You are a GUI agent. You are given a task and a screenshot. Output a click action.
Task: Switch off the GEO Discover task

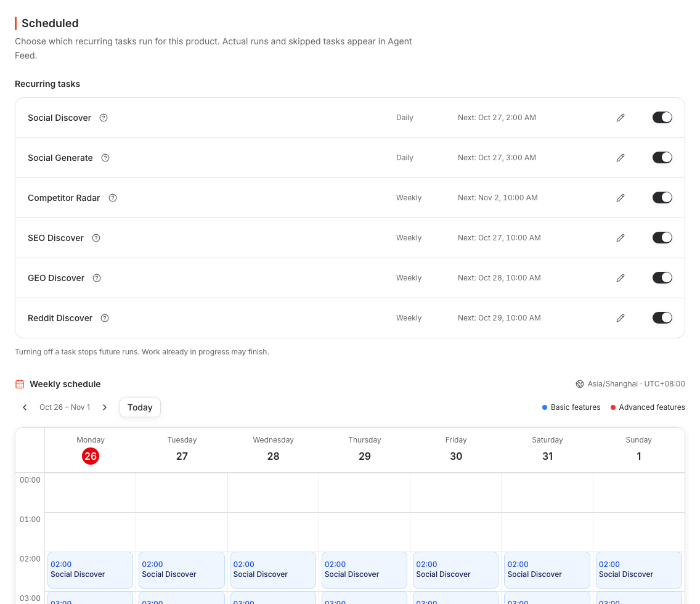662,278
